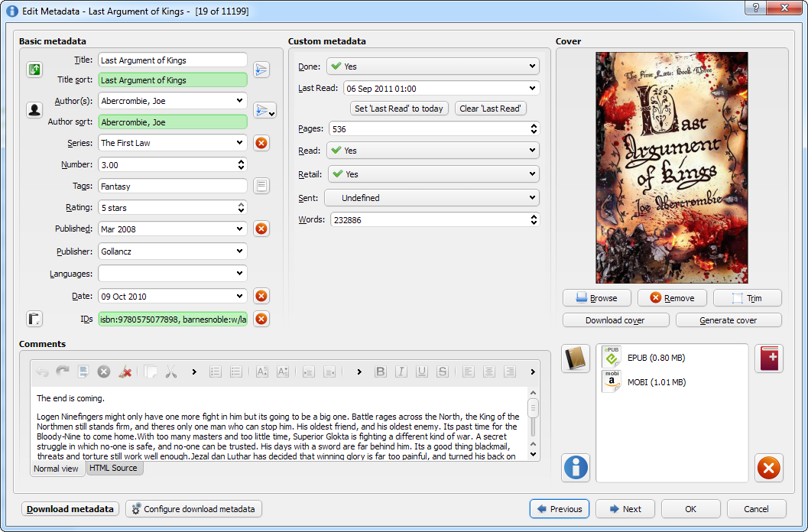Switch to the HTML Source tab
Screen dimensions: 808x532
(113, 468)
